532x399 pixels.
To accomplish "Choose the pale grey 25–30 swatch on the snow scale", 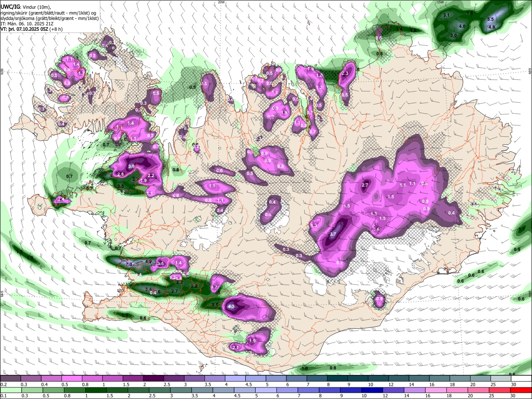I will click(501, 378).
